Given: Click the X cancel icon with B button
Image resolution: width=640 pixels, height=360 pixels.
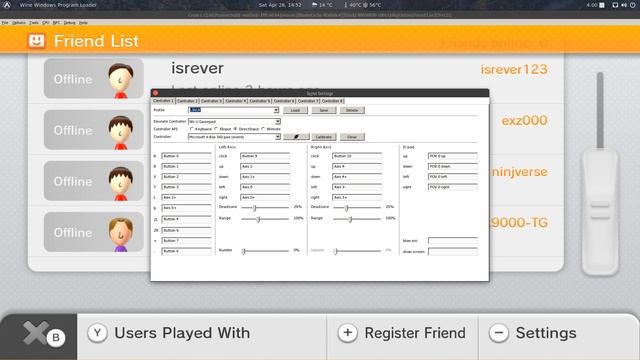Looking at the screenshot, I should coord(44,334).
